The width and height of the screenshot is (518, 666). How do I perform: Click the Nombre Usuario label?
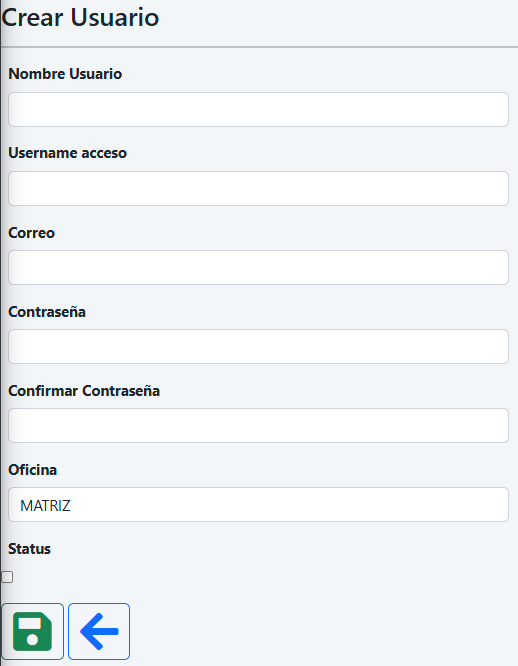pyautogui.click(x=65, y=74)
